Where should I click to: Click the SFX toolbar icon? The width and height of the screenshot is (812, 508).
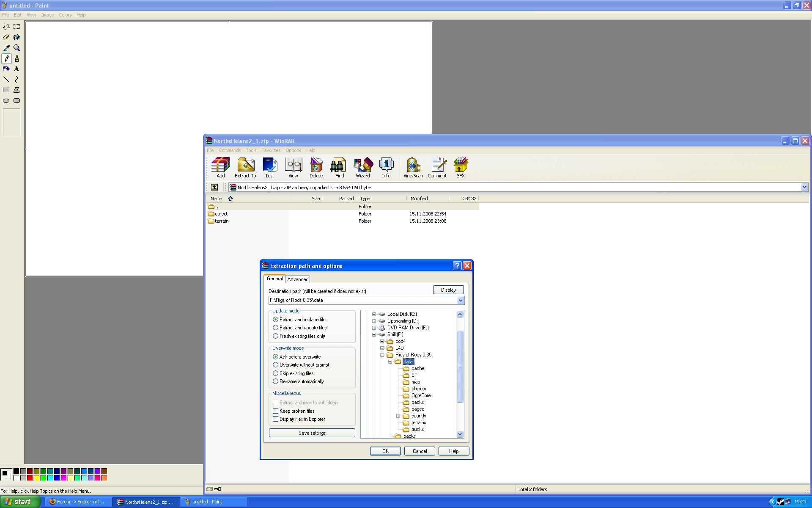pyautogui.click(x=461, y=167)
